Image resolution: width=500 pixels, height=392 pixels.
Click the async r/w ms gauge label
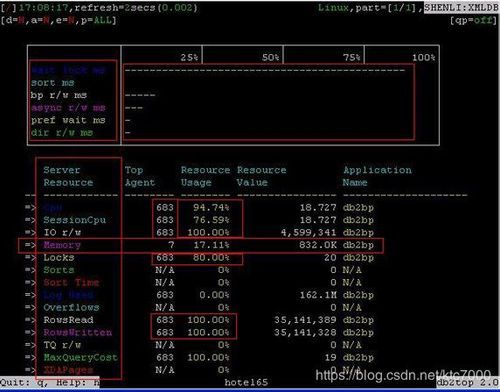point(68,108)
